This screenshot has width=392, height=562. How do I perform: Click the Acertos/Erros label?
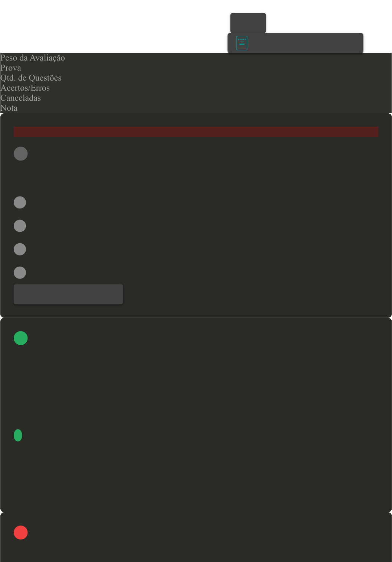[x=25, y=88]
